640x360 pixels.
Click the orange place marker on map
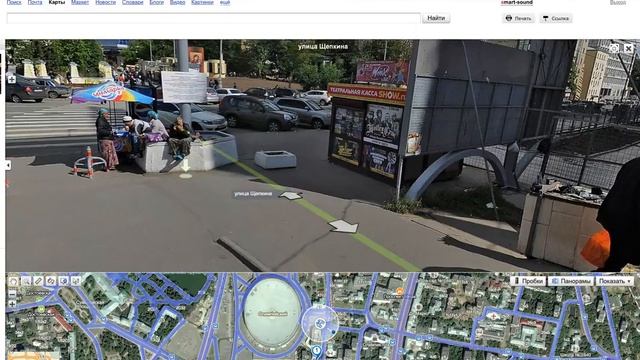coord(400,291)
